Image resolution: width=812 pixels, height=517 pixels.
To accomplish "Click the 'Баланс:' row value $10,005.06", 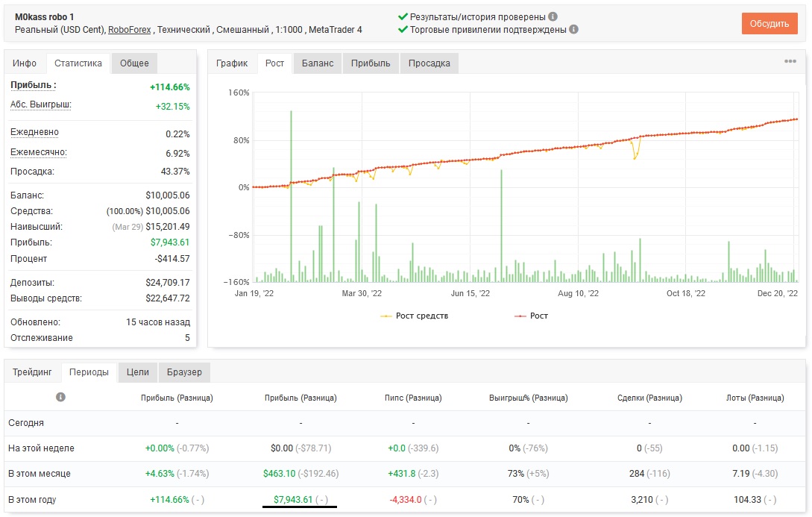I will [x=167, y=195].
